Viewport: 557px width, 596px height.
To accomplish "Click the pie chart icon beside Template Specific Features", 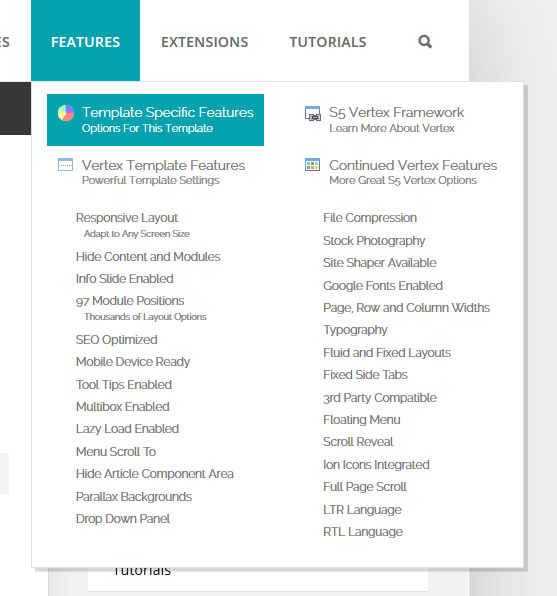I will [x=66, y=113].
